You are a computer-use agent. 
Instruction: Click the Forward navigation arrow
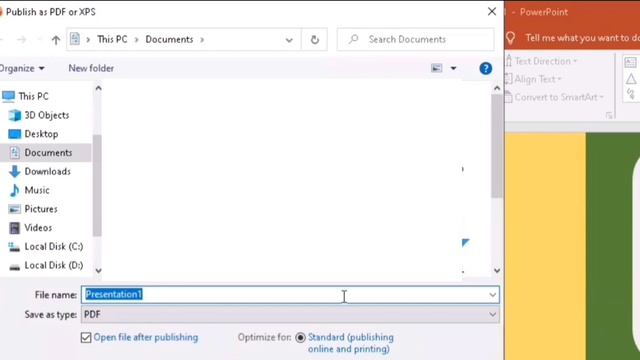(22, 40)
